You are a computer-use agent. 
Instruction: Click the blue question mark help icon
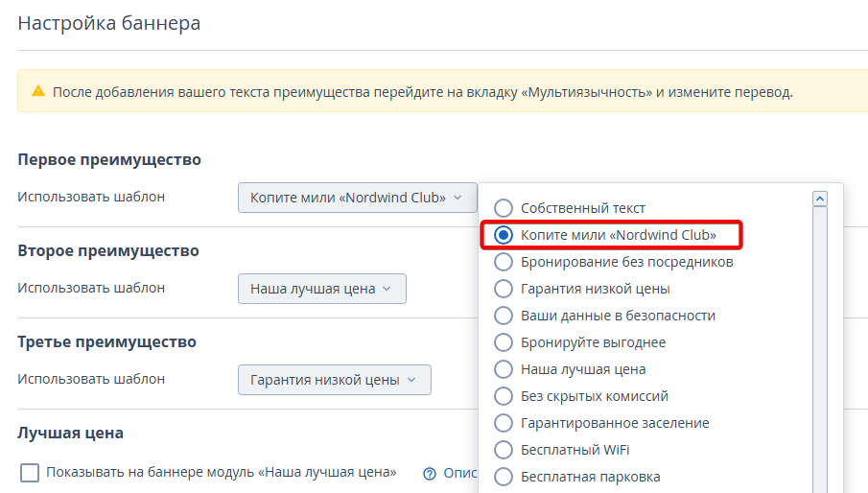(430, 473)
